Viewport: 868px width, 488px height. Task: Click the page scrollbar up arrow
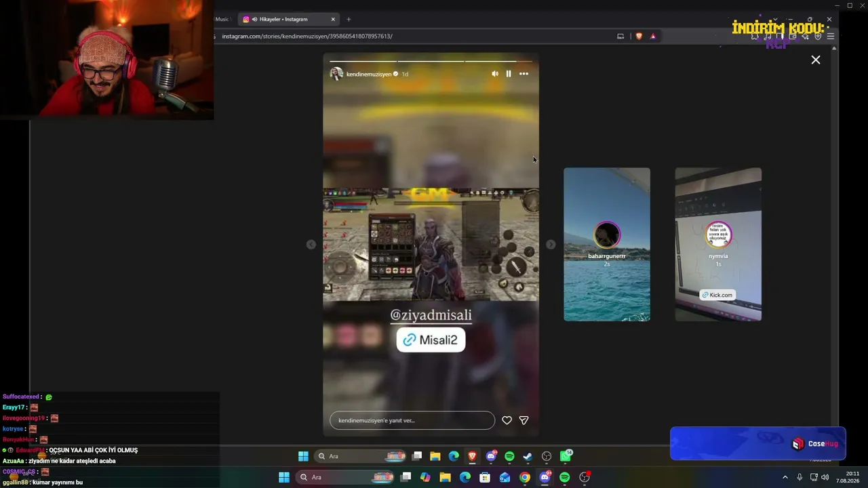point(833,47)
